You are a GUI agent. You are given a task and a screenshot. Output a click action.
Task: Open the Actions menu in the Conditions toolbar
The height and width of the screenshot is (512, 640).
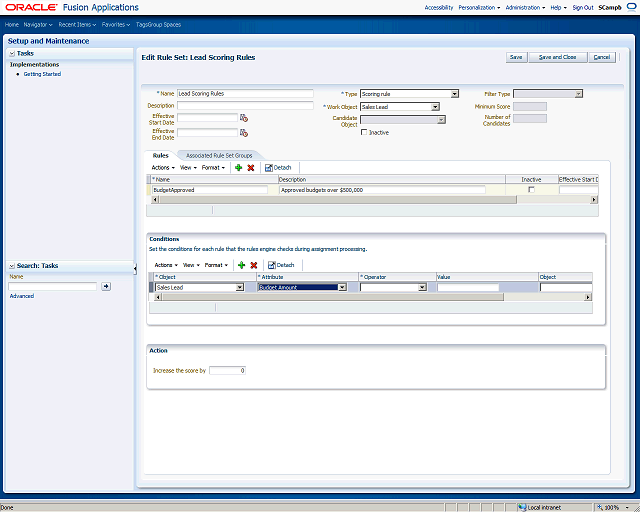point(166,265)
